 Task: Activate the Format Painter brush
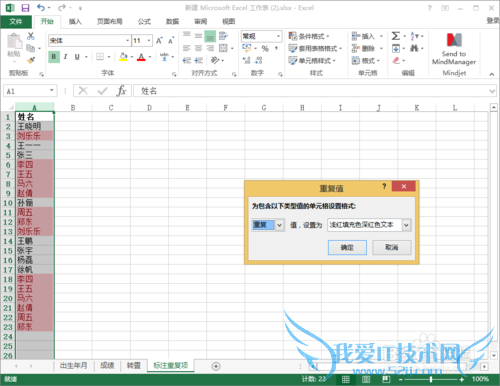tap(31, 60)
